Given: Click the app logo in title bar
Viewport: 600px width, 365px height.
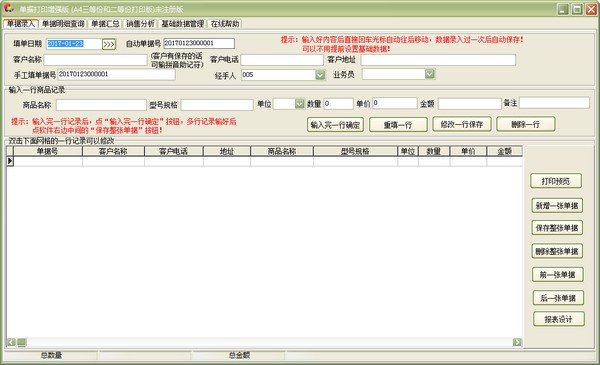Looking at the screenshot, I should pos(9,8).
